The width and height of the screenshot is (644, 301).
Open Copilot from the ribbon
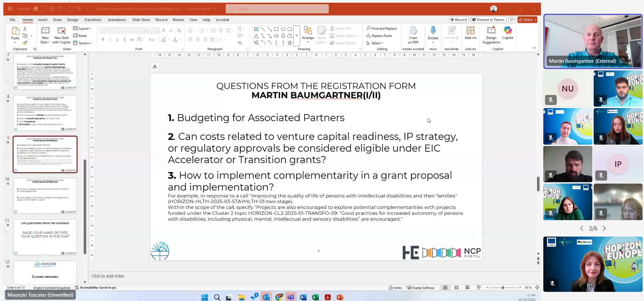507,31
